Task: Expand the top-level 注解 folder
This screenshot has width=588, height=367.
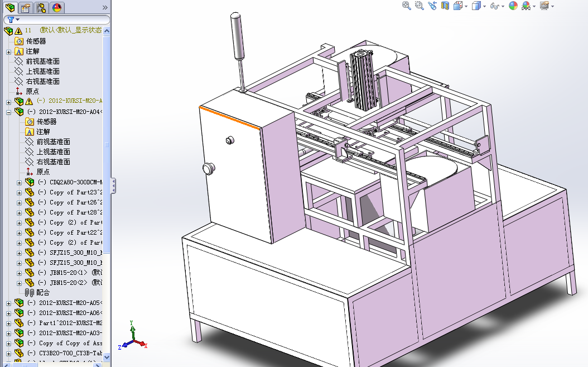Action: point(8,52)
